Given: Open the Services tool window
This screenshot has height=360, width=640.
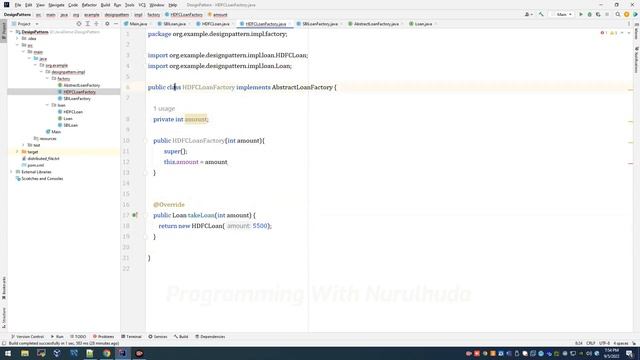Looking at the screenshot, I should (158, 337).
